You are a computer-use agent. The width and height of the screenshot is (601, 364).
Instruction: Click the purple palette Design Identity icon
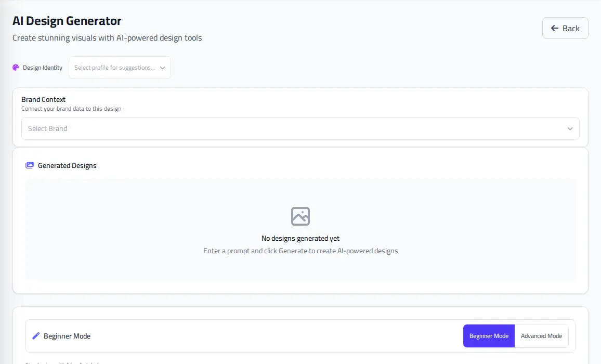(16, 68)
